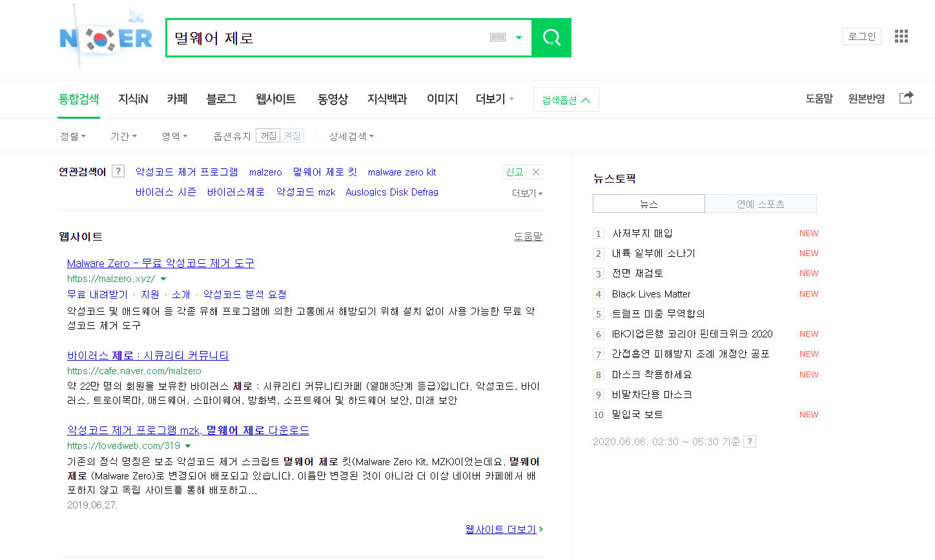Select the 이미지 tab
935x560 pixels.
(x=442, y=99)
